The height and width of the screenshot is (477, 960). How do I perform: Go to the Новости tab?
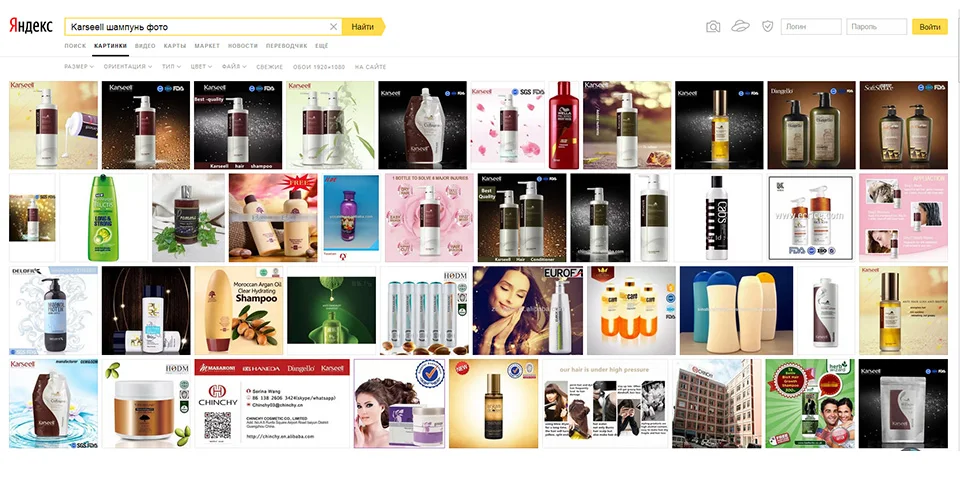[243, 46]
